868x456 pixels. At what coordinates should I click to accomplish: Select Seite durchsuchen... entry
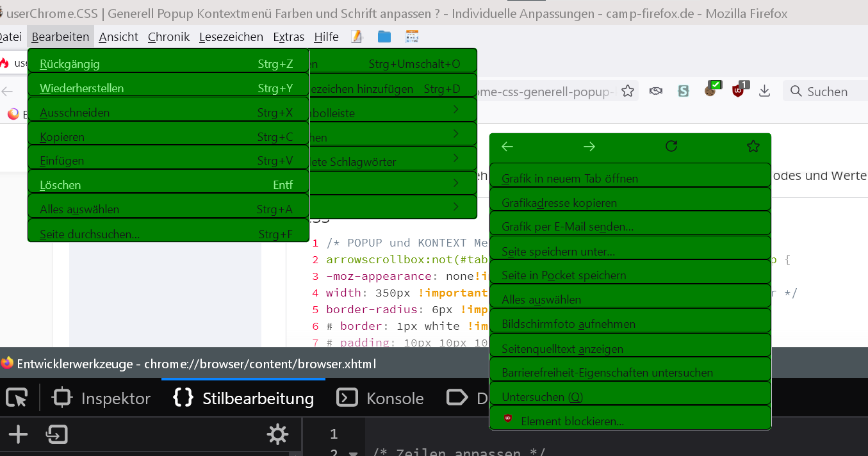(x=168, y=231)
